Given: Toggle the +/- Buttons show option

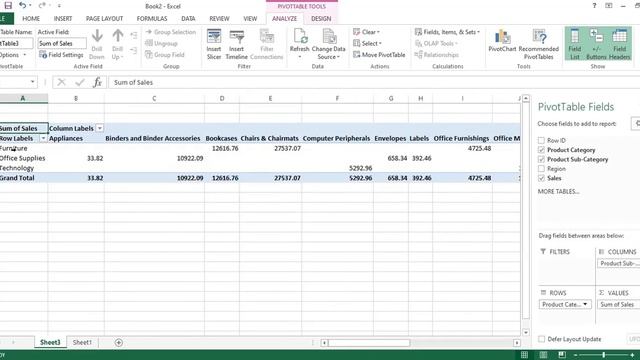Looking at the screenshot, I should (596, 44).
